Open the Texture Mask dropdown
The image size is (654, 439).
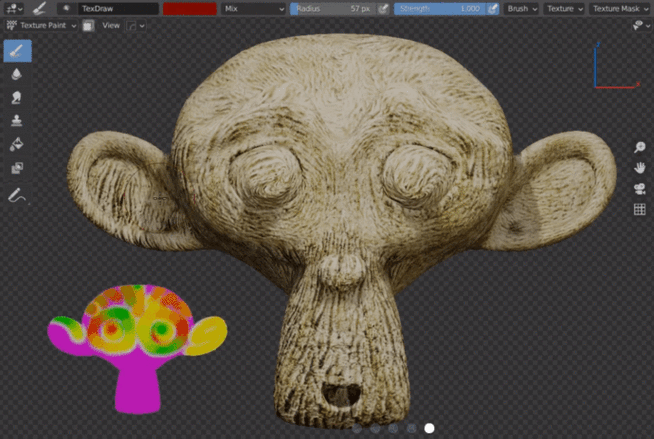[620, 8]
